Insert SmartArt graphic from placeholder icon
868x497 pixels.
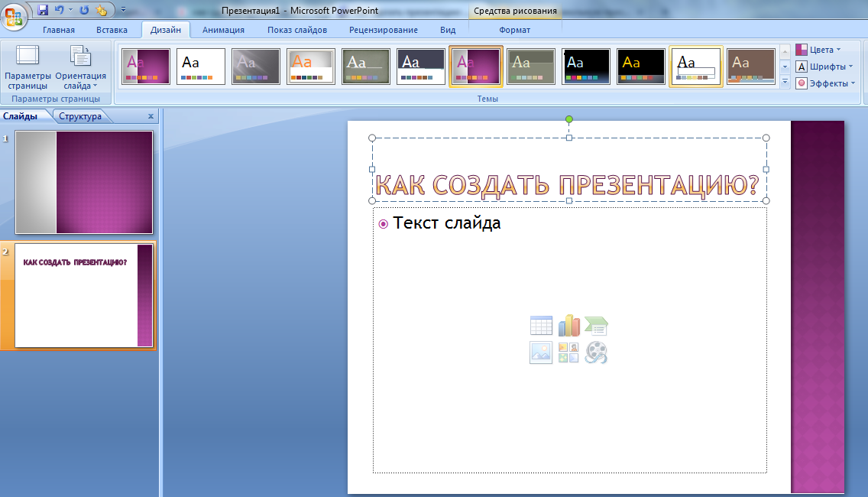pos(596,326)
